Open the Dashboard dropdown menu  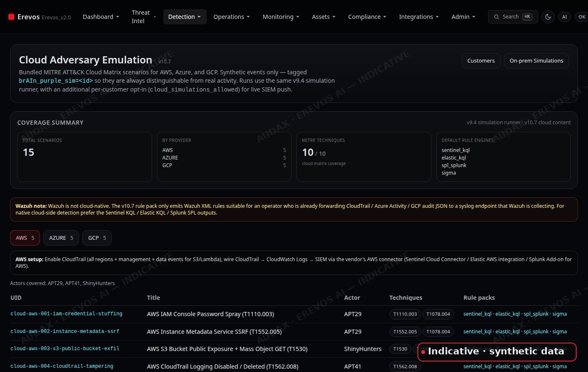[x=101, y=17]
